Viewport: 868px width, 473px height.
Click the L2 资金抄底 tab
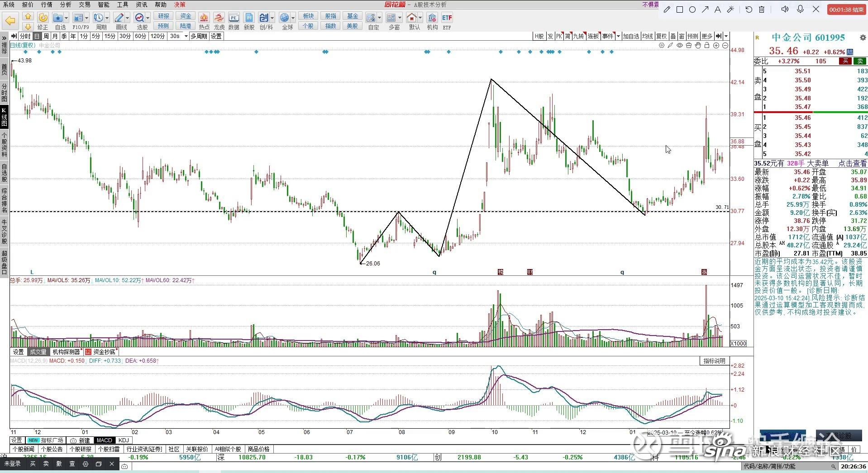(100, 352)
